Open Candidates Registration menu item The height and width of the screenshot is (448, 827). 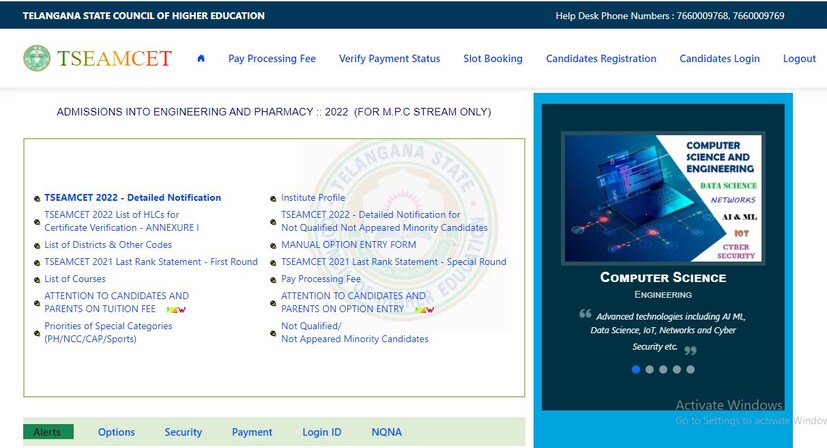click(x=601, y=59)
